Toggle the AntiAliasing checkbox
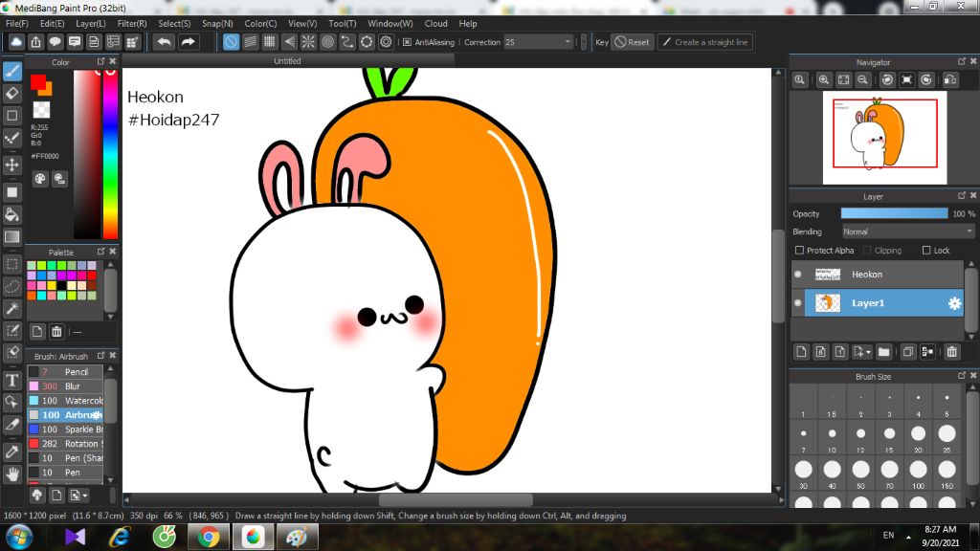Screen dimensions: 980x551 [407, 42]
